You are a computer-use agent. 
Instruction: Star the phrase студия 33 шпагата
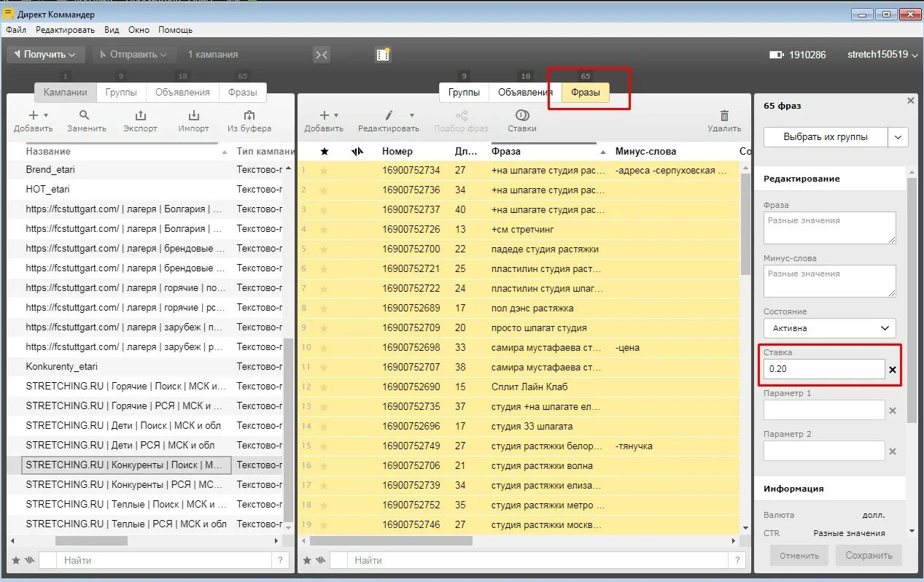tap(325, 427)
